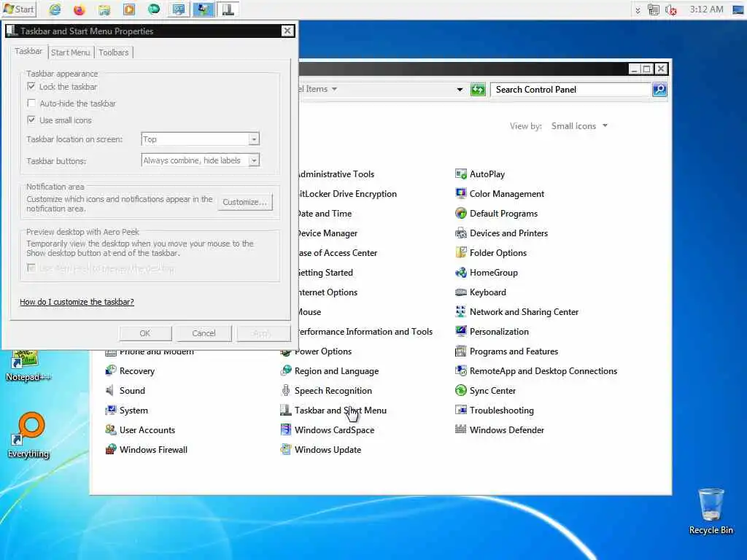
Task: Open Speech Recognition icon
Action: [286, 391]
